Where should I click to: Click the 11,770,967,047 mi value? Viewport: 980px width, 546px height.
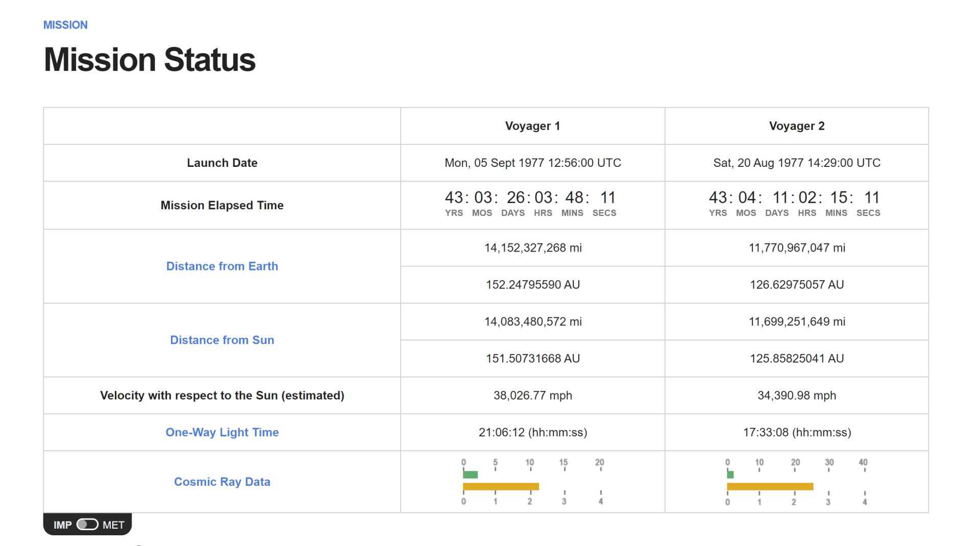point(797,248)
